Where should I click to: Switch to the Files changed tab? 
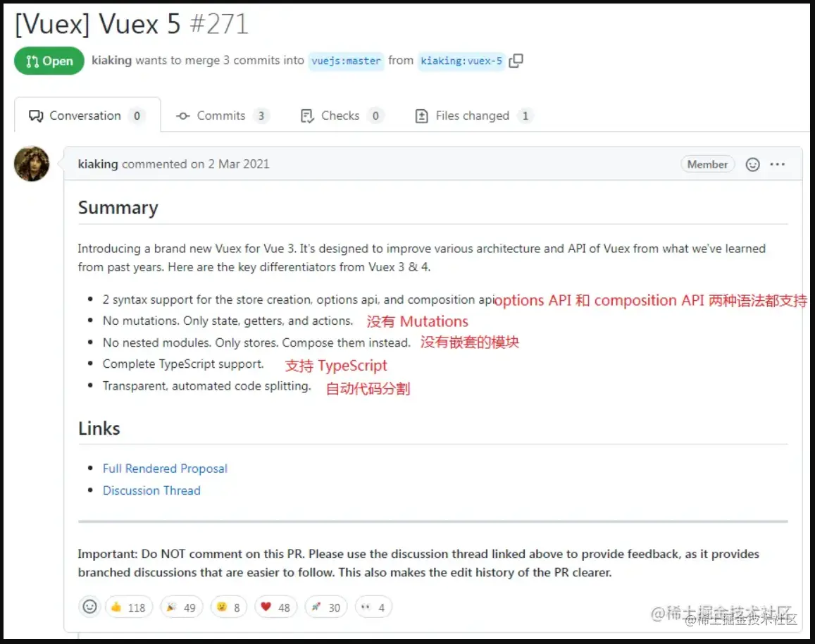tap(473, 116)
